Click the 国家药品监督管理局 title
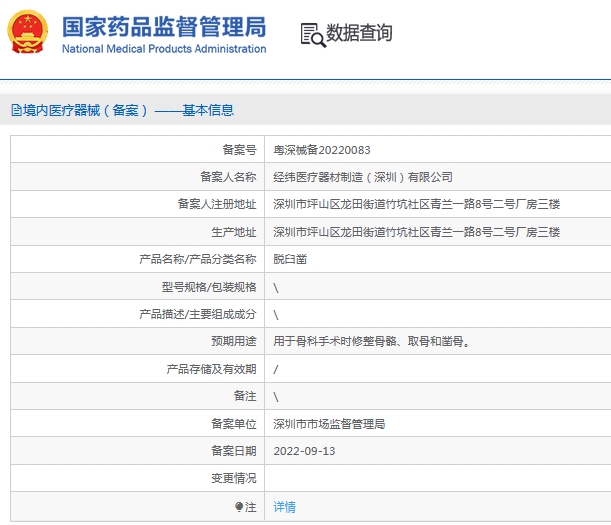 [x=164, y=27]
